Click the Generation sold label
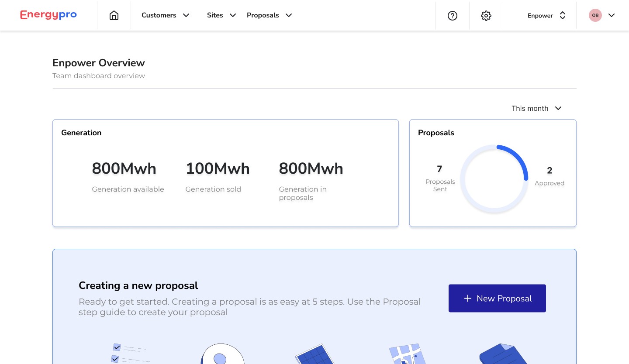Image resolution: width=629 pixels, height=364 pixels. coord(213,189)
